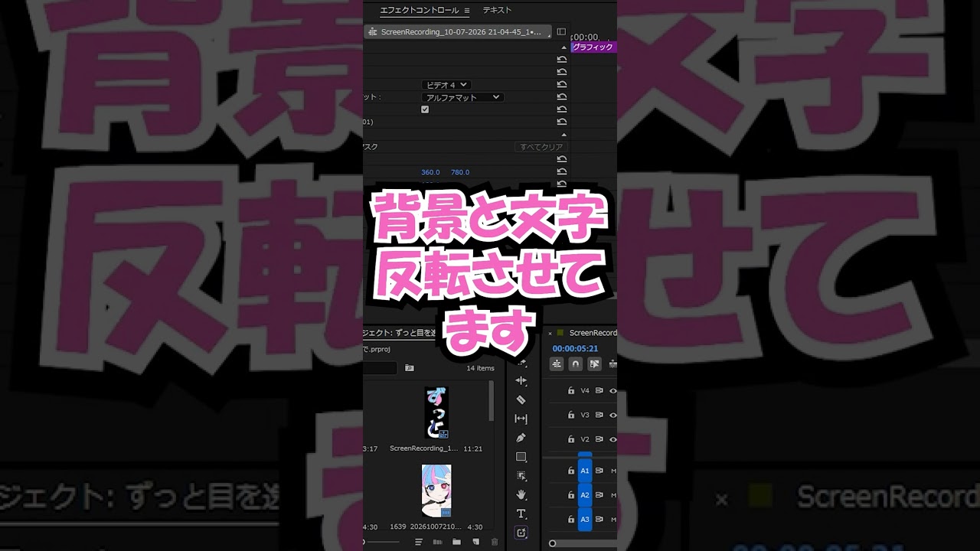Select the ずっと ScreenRecording thumbnail
This screenshot has height=551, width=980.
pyautogui.click(x=436, y=412)
